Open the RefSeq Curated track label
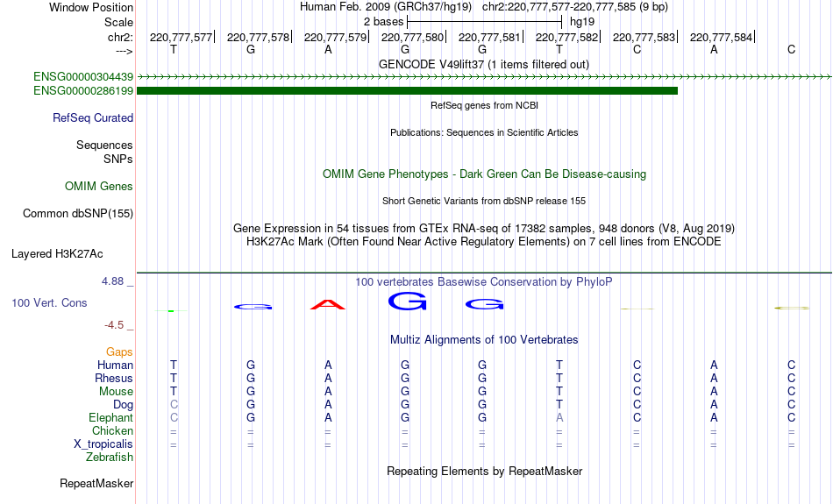The height and width of the screenshot is (504, 833). click(92, 118)
